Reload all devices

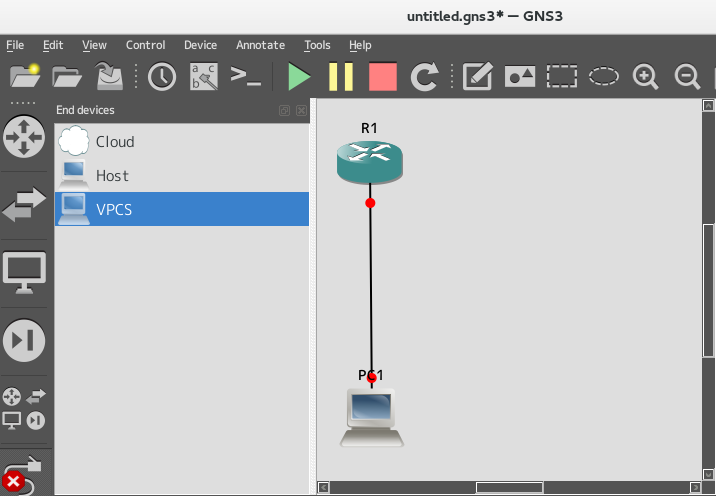point(425,76)
